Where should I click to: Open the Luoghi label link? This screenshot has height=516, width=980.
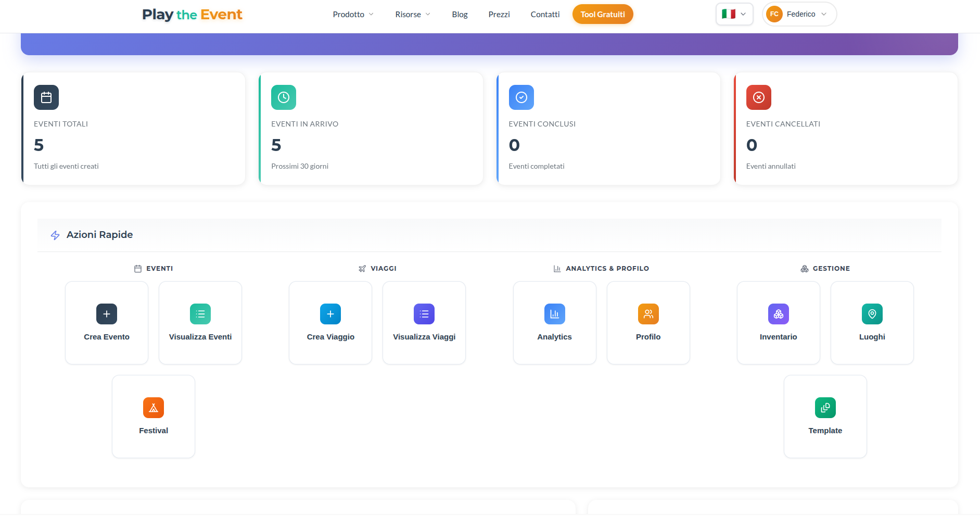pyautogui.click(x=872, y=337)
